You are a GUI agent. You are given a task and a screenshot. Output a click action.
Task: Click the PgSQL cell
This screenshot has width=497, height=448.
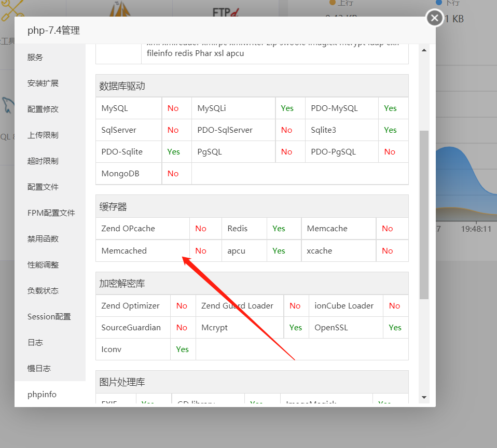233,152
